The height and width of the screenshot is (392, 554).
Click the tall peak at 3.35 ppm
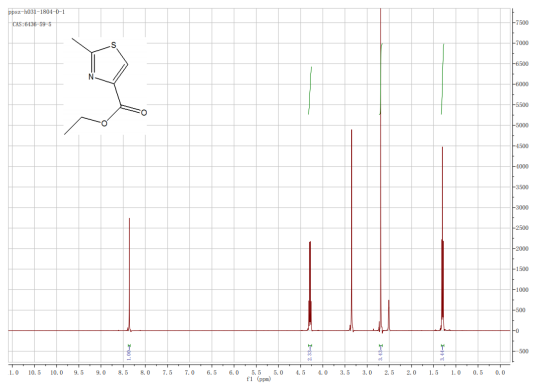[352, 230]
